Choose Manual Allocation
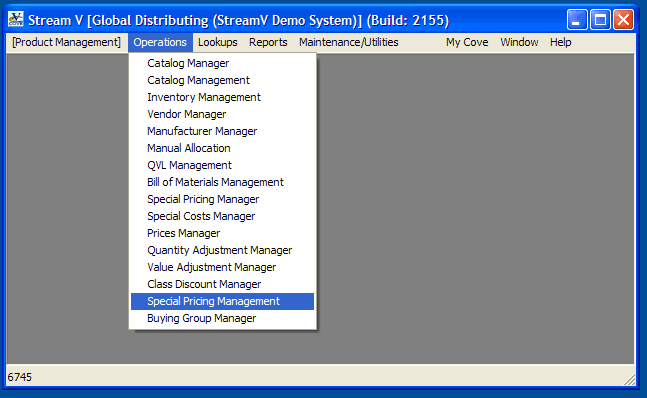This screenshot has height=398, width=647. click(222, 148)
